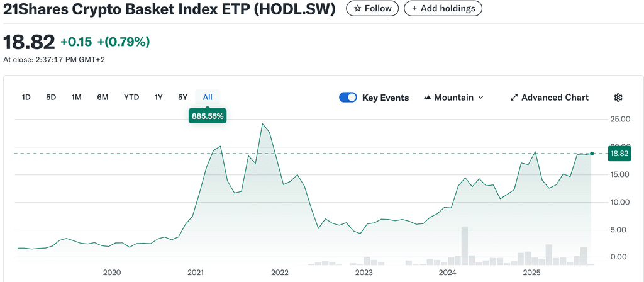The width and height of the screenshot is (644, 282).
Task: Select the 5D time range
Action: coord(51,98)
